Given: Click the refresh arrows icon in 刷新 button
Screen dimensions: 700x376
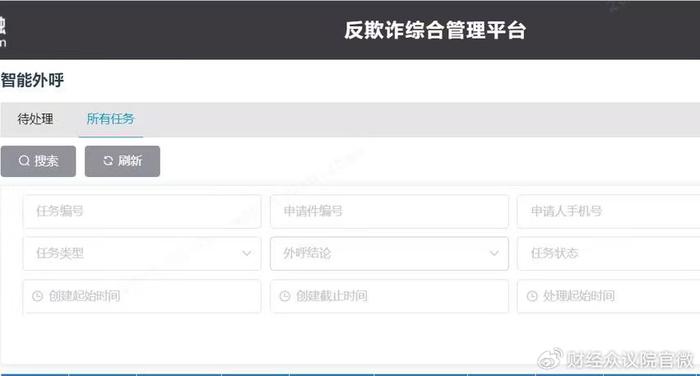Looking at the screenshot, I should pyautogui.click(x=108, y=161).
